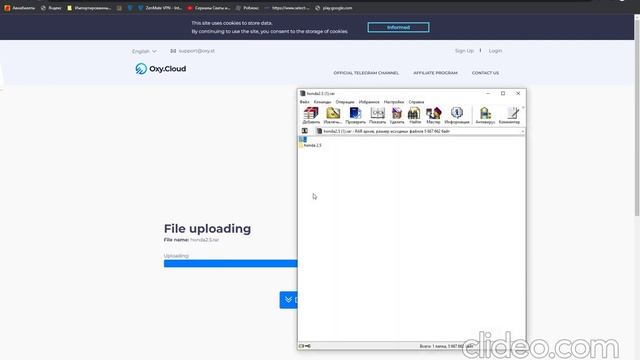Click the support email link
Viewport: 640px width, 360px height.
click(x=193, y=51)
